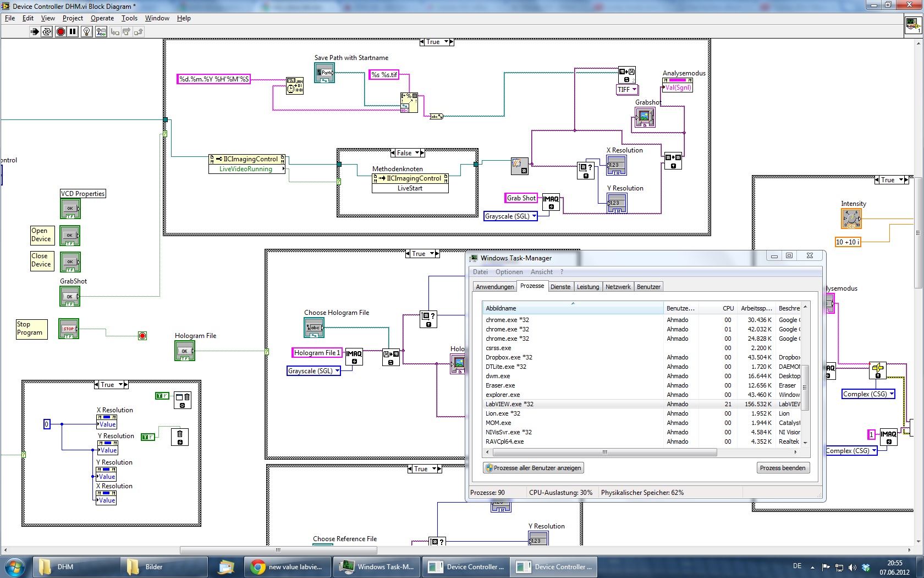Enable Highlight Execution lightbulb icon
The image size is (924, 578).
(86, 32)
